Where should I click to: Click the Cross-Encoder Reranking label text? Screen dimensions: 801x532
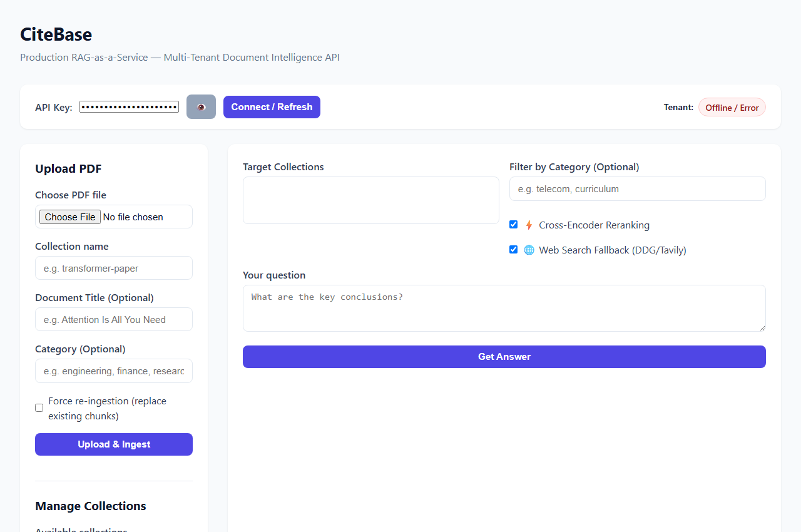(594, 225)
